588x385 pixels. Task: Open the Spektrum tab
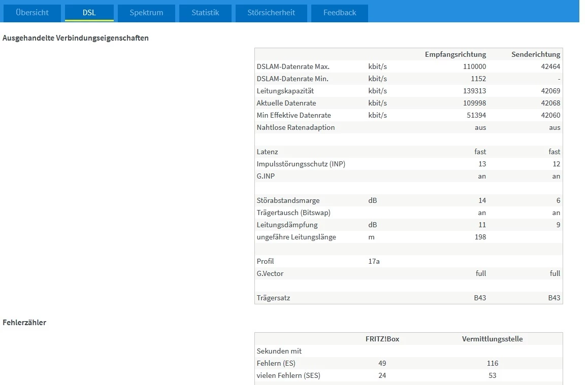[x=146, y=13]
